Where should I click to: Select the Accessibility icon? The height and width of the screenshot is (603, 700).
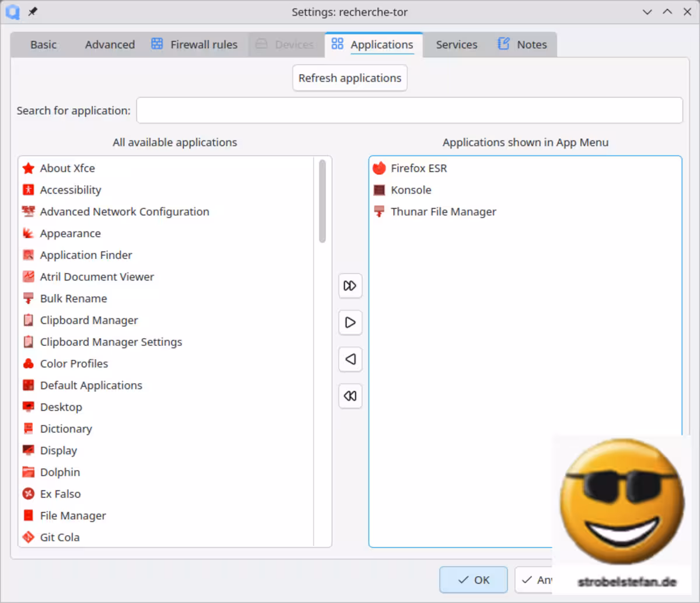coord(29,190)
